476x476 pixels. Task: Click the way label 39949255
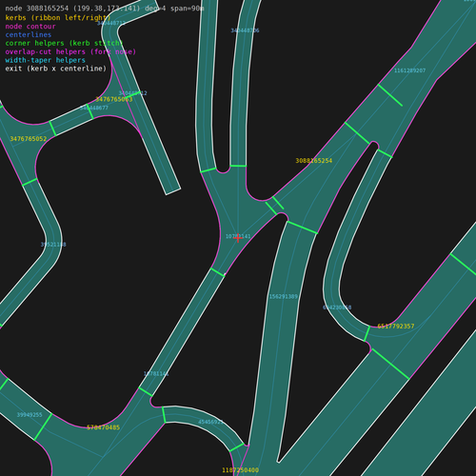coord(30,415)
